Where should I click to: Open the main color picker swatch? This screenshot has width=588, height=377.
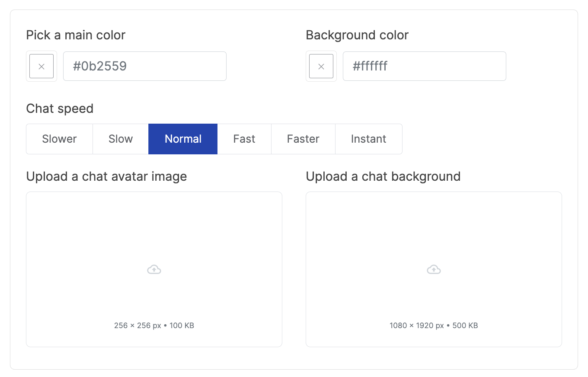[x=42, y=67]
